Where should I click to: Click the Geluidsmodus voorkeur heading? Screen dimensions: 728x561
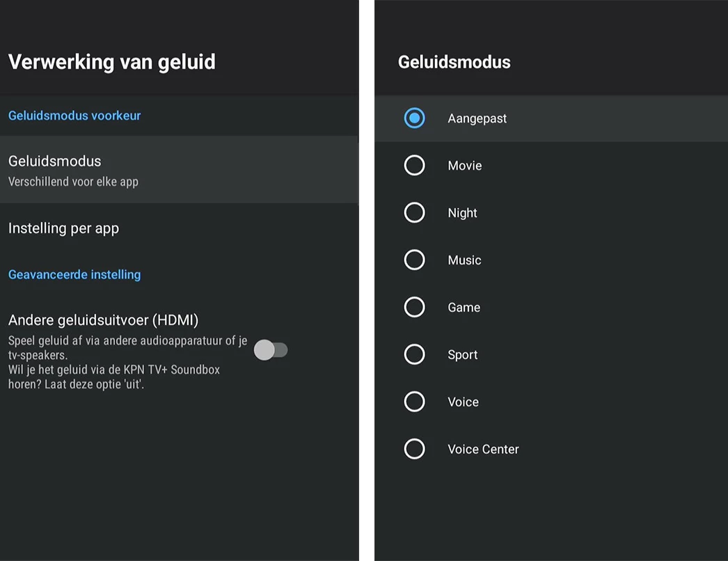pyautogui.click(x=74, y=116)
